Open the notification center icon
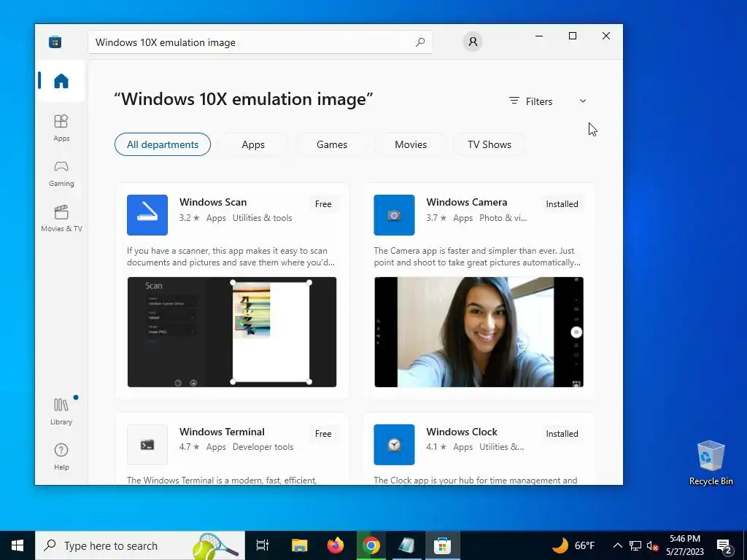Image resolution: width=747 pixels, height=560 pixels. (x=724, y=545)
